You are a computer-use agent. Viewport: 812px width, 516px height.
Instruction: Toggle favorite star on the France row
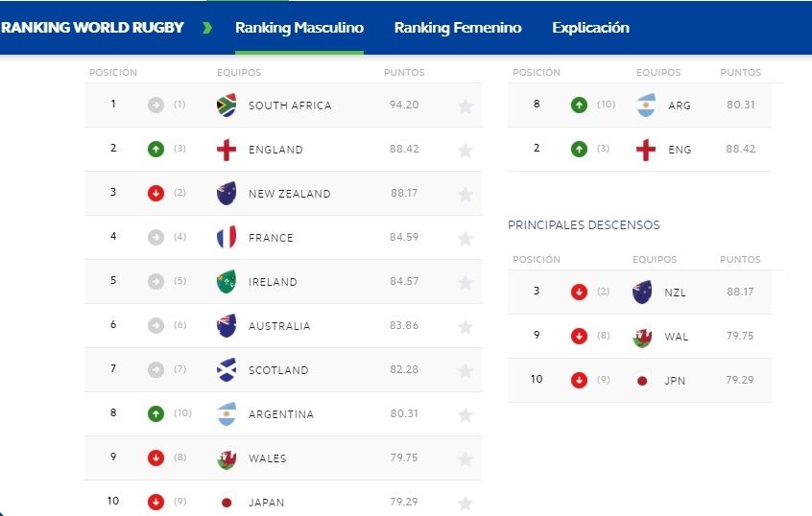[x=466, y=239]
